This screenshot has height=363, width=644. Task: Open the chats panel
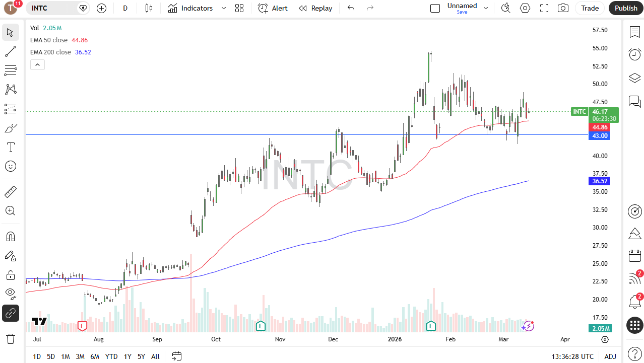(x=634, y=101)
